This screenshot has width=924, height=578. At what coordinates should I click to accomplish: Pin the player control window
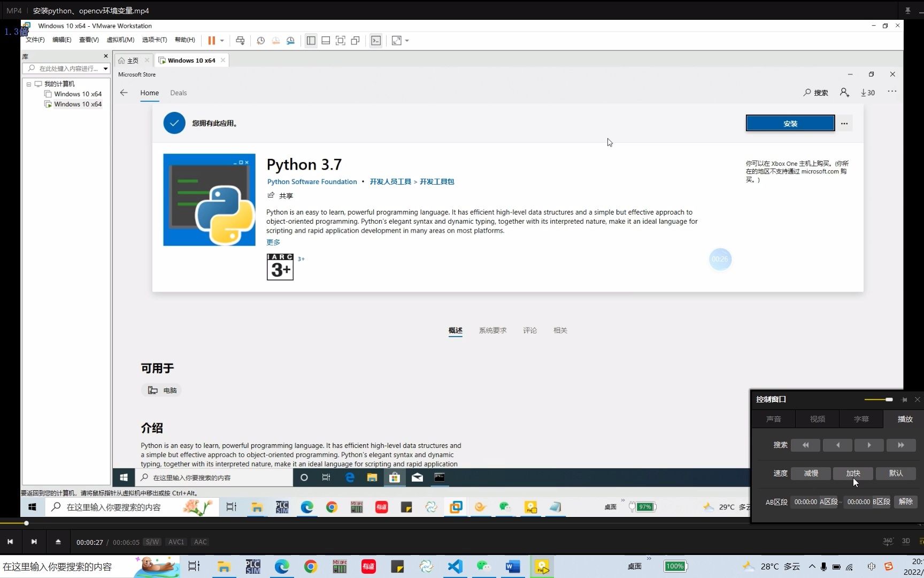point(905,399)
